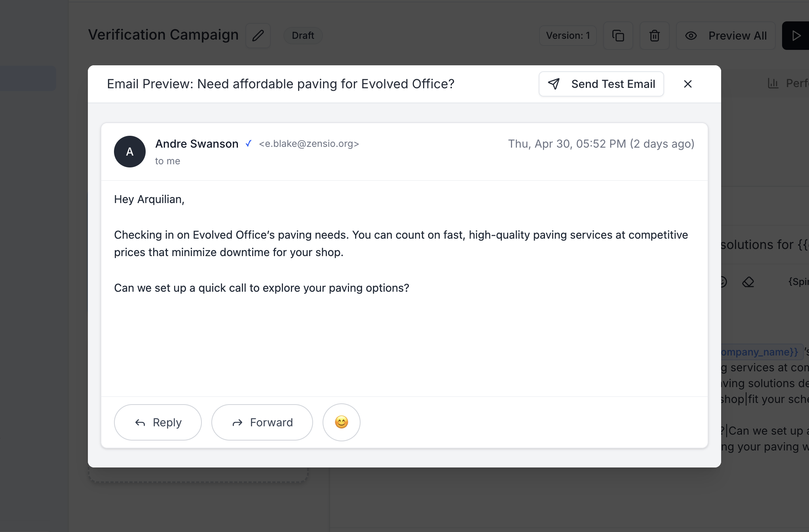
Task: Close the Email Preview dialog
Action: click(x=688, y=84)
